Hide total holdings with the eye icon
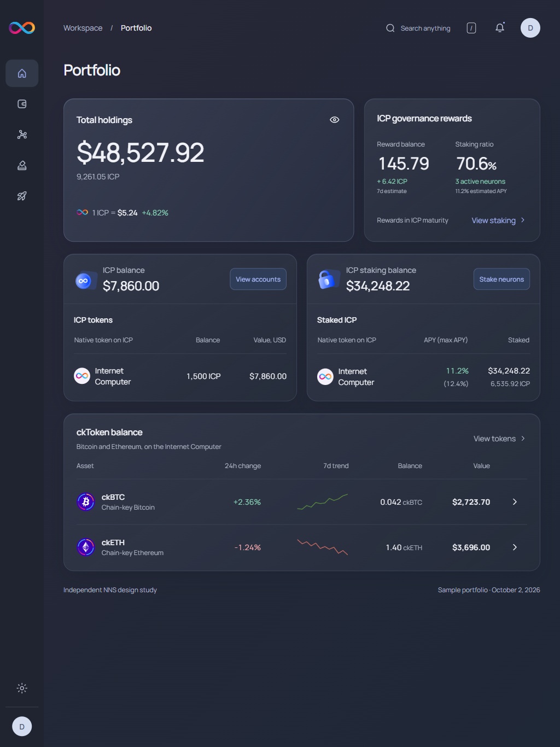The height and width of the screenshot is (747, 560). point(335,120)
